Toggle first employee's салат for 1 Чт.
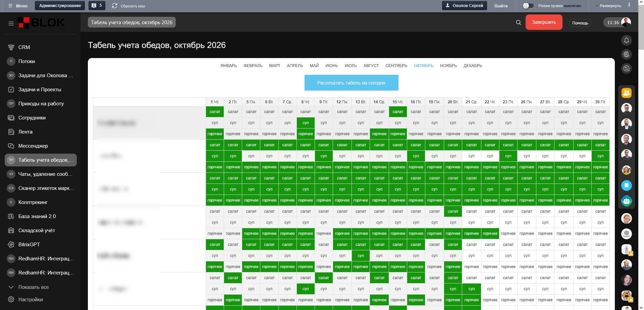The height and width of the screenshot is (310, 644). [x=215, y=112]
